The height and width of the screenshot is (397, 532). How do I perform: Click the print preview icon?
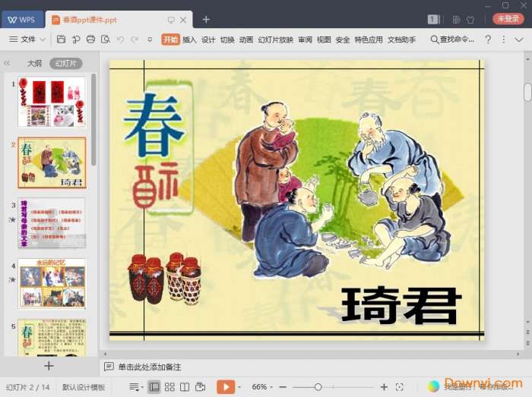(x=106, y=39)
